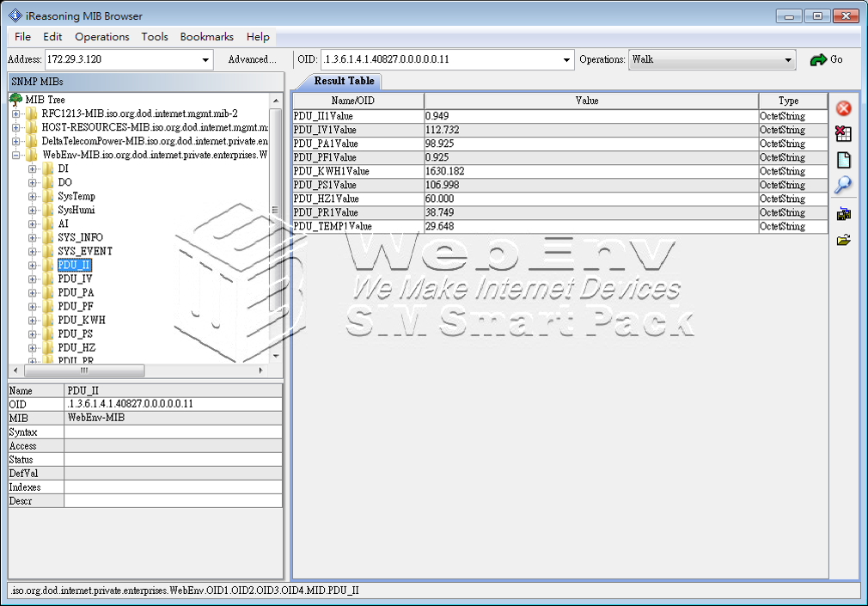868x606 pixels.
Task: Click the red stop icon beside the result table
Action: click(844, 108)
